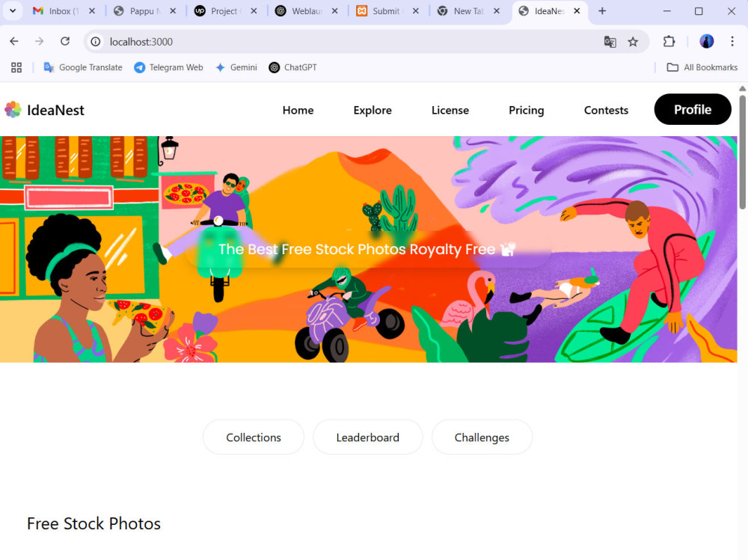748x560 pixels.
Task: Click the page vertical scrollbar thumb
Action: 742,152
